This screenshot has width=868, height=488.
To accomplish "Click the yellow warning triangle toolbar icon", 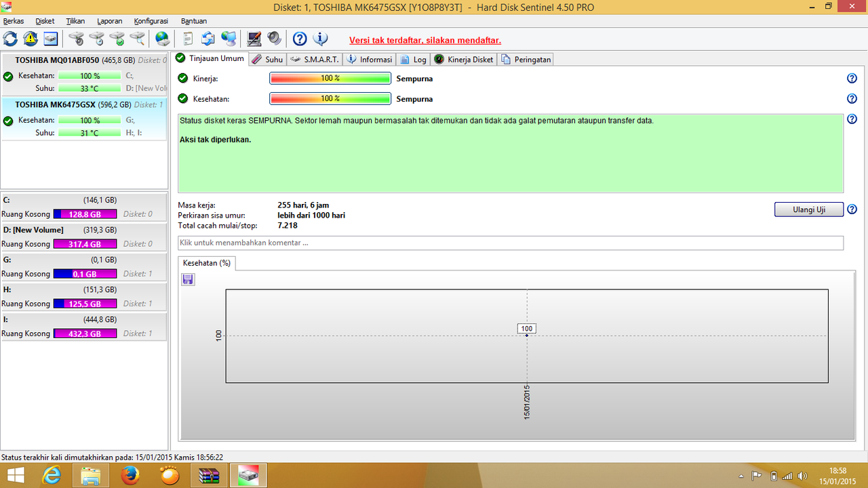I will (31, 39).
